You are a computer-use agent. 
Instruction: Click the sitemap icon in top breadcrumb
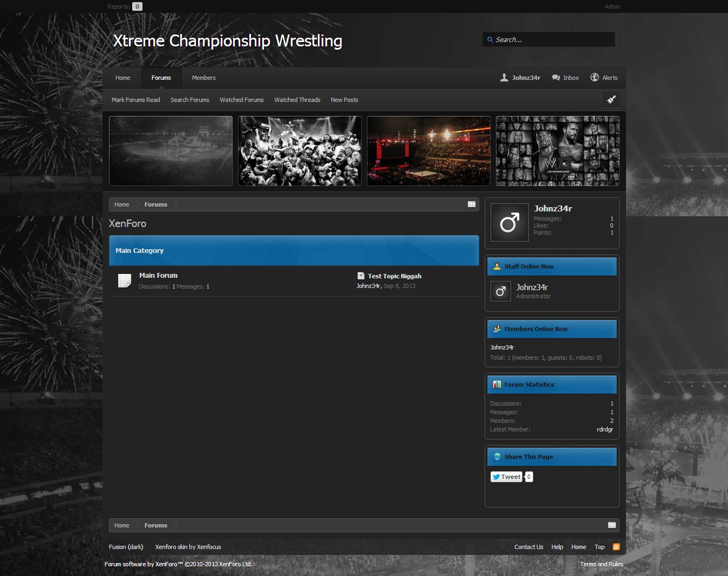point(471,204)
